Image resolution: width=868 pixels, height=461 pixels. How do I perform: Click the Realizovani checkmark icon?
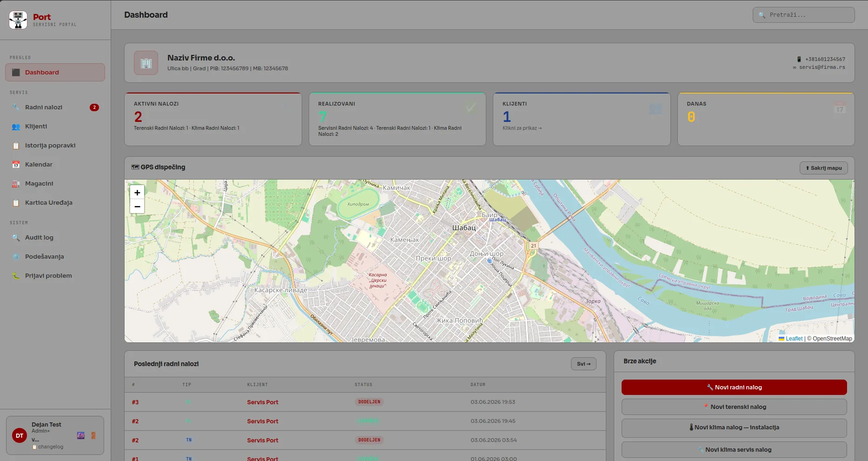(x=471, y=108)
